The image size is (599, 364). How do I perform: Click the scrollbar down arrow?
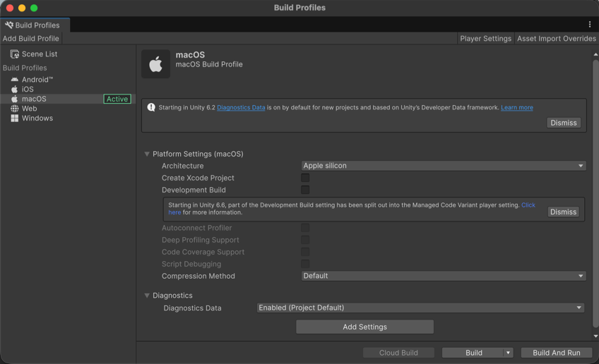click(x=595, y=336)
